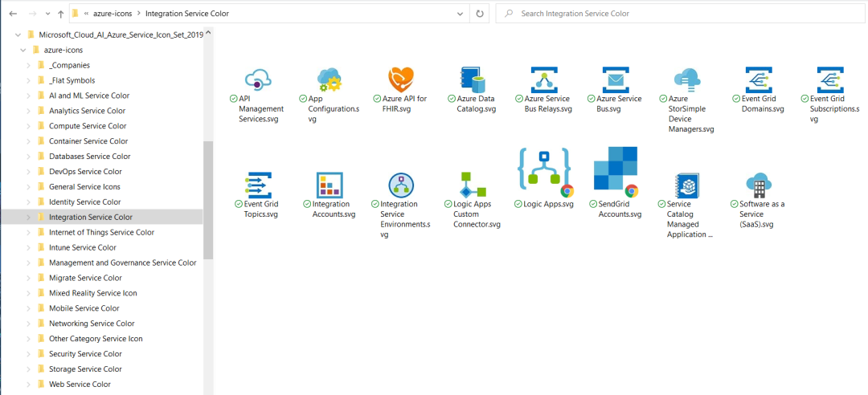Select DevOps Service Color folder
Image resolution: width=868 pixels, height=395 pixels.
pos(85,172)
